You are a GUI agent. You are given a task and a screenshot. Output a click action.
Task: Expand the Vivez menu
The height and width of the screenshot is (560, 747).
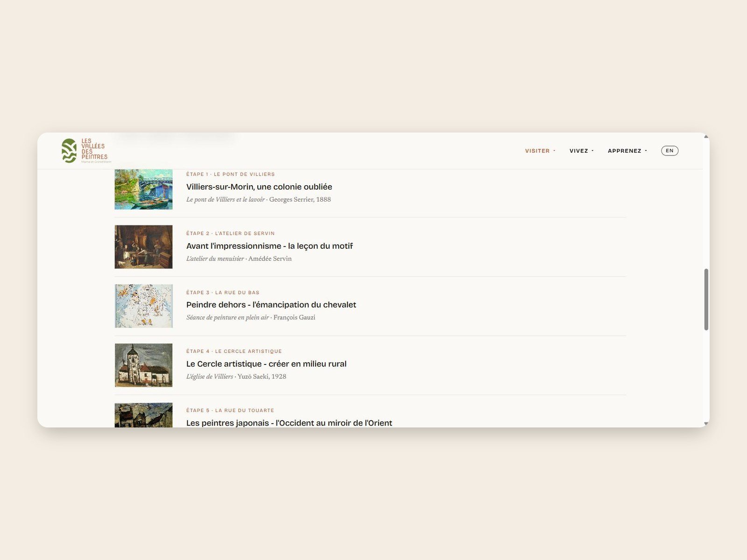(581, 151)
